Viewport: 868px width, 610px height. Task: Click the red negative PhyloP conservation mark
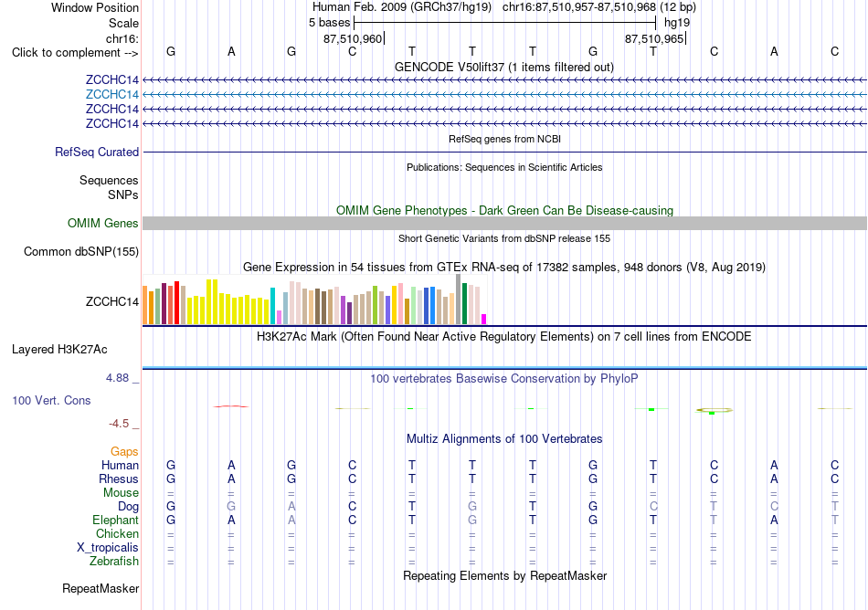click(x=231, y=406)
